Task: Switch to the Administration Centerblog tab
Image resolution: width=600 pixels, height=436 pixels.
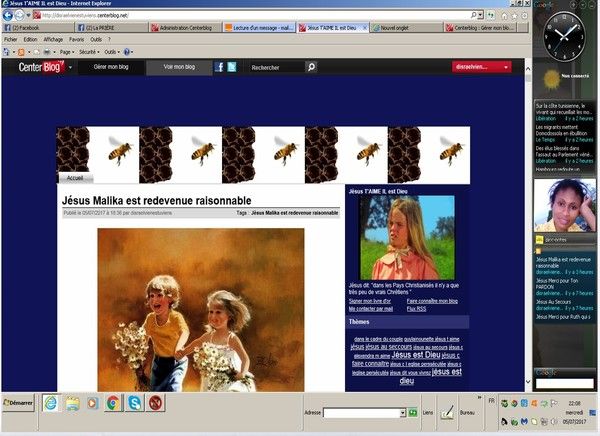Action: pyautogui.click(x=186, y=28)
